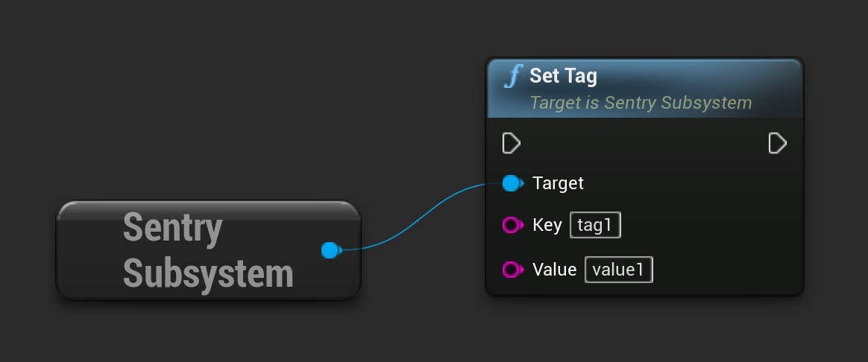
Task: Click the "Target is Sentry Subsystem" subtitle
Action: pos(640,103)
